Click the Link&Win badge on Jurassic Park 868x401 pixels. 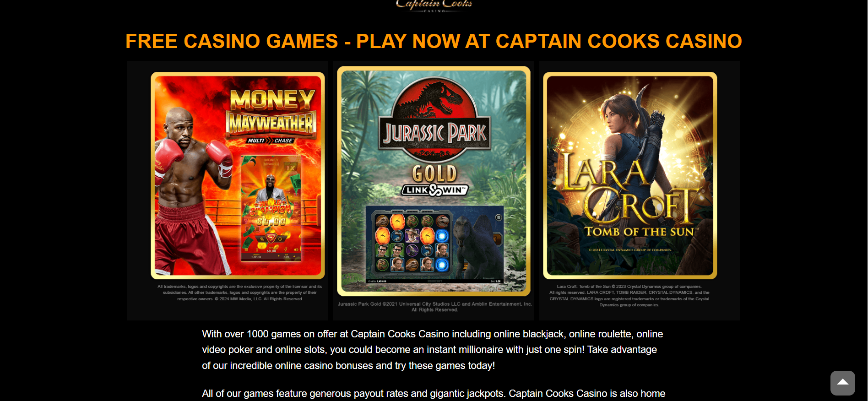tap(434, 190)
